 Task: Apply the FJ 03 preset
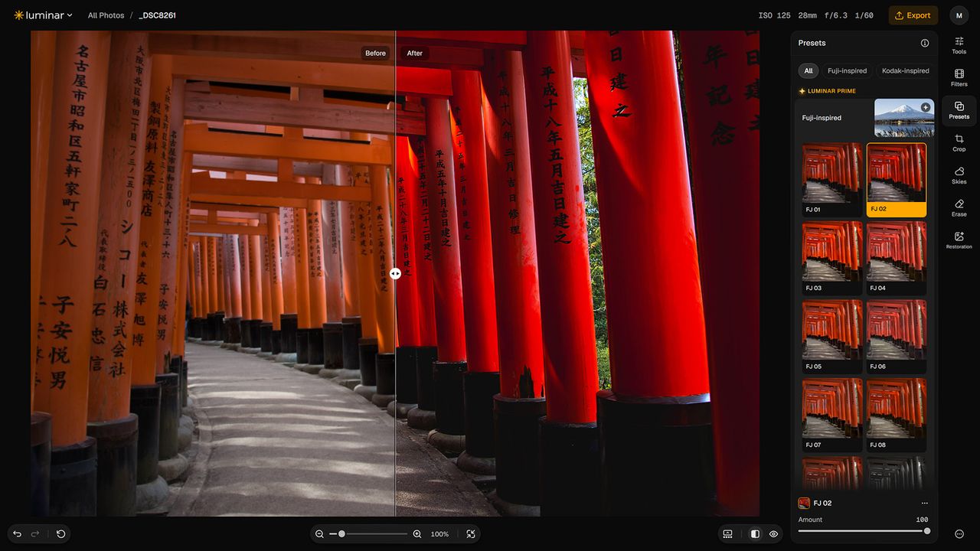pos(832,259)
